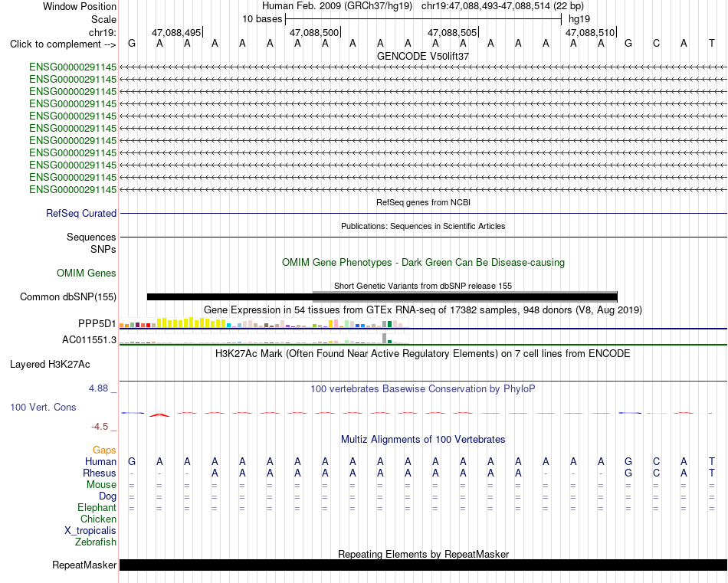The image size is (728, 583).
Task: Click the 47,088,500 position marker
Action: pyautogui.click(x=314, y=32)
